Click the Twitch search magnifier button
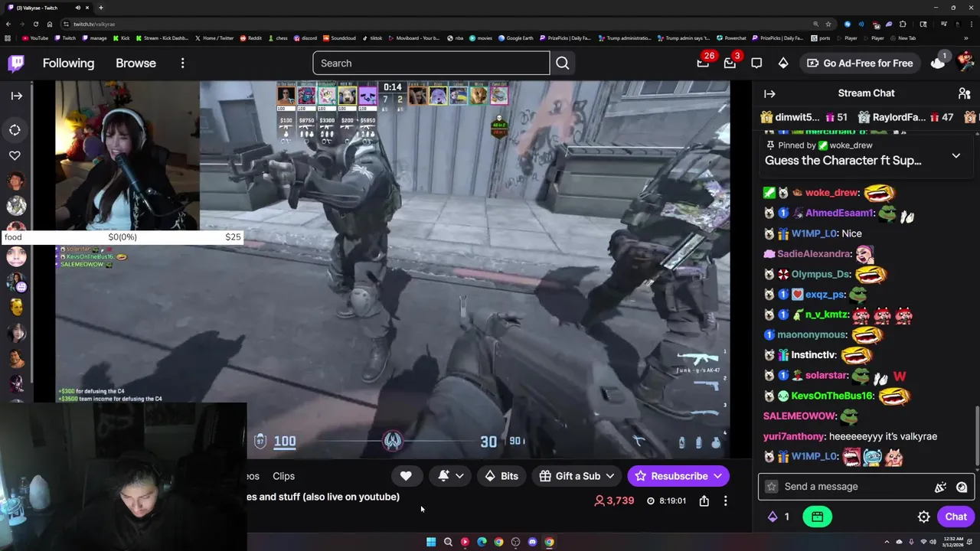Viewport: 980px width, 551px height. click(563, 63)
